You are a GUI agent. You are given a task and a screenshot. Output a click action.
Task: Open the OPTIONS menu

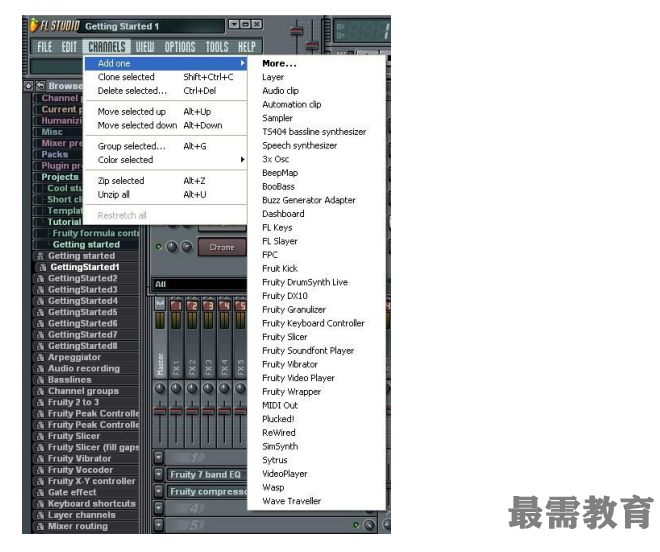[180, 47]
